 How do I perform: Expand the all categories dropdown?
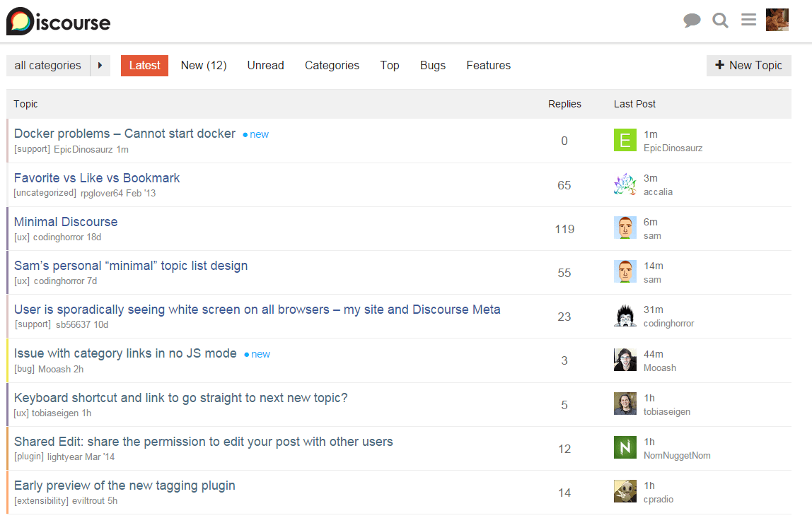48,66
